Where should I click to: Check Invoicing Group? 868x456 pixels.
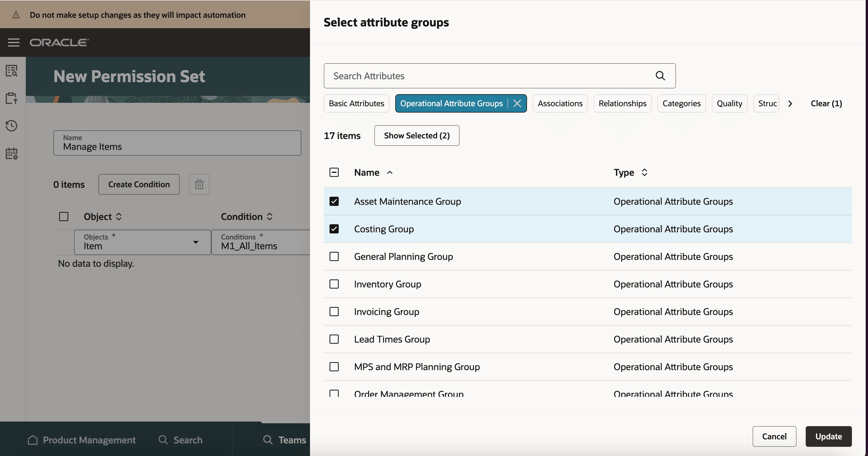(x=334, y=312)
